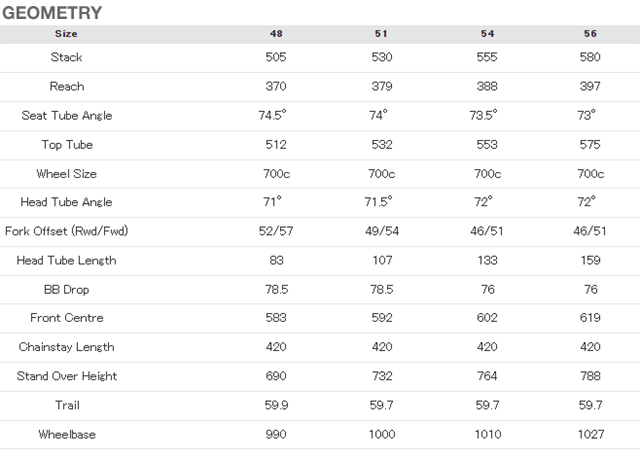The height and width of the screenshot is (457, 640).
Task: Select the Wheel Size row label
Action: (x=67, y=174)
